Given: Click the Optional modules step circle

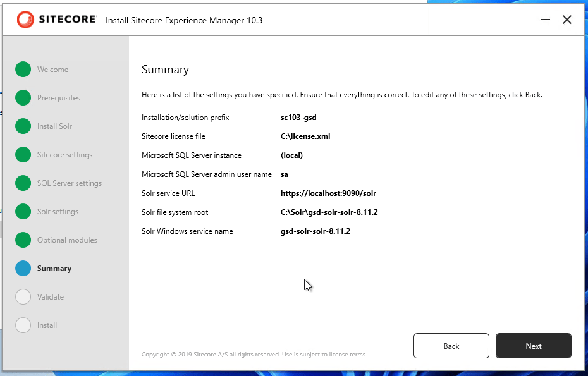Looking at the screenshot, I should click(x=23, y=240).
